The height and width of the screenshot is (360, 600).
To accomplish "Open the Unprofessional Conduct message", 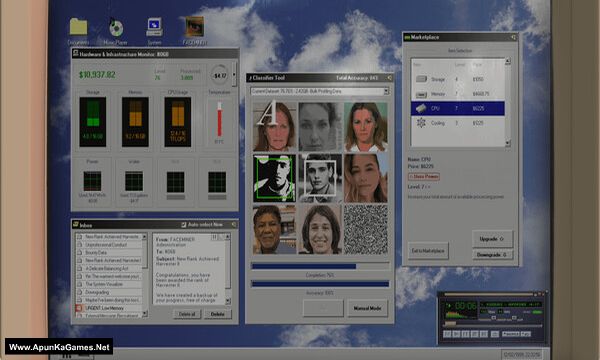I will 109,244.
